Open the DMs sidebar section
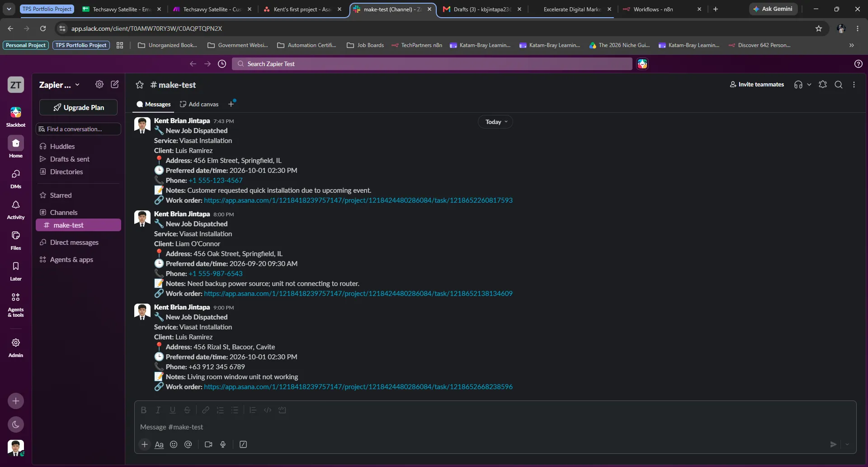 click(16, 179)
